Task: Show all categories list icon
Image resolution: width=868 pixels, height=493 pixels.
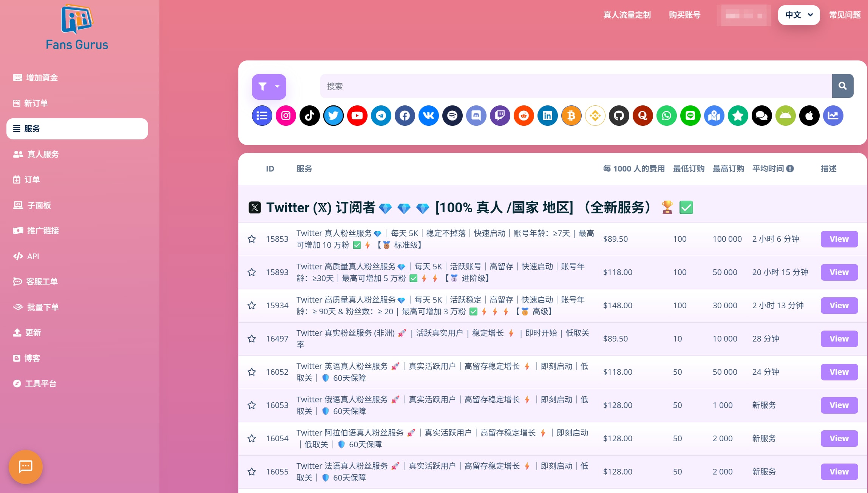Action: 262,116
